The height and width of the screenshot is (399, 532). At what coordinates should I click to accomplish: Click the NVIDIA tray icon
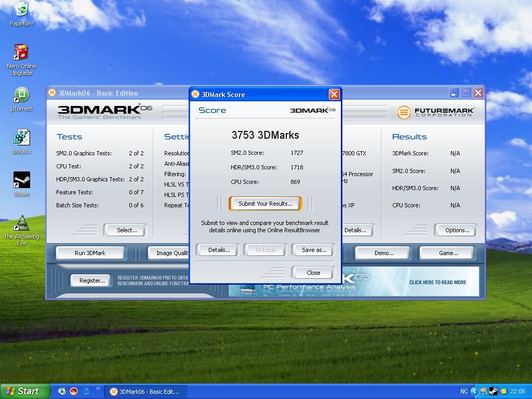click(503, 392)
